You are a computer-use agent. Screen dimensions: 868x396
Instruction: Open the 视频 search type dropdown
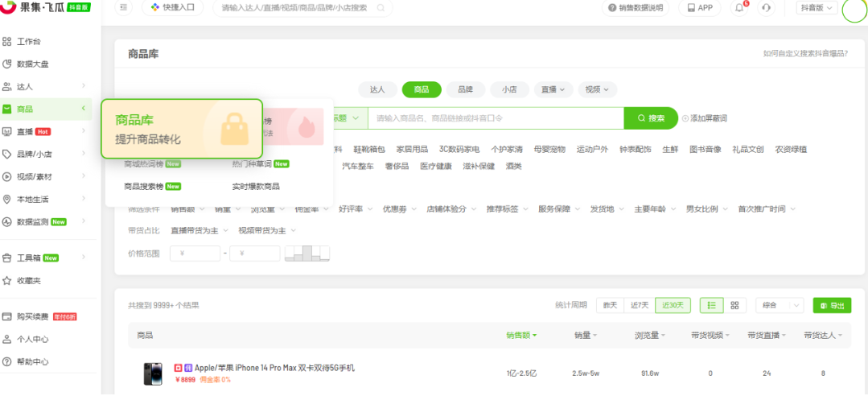598,89
